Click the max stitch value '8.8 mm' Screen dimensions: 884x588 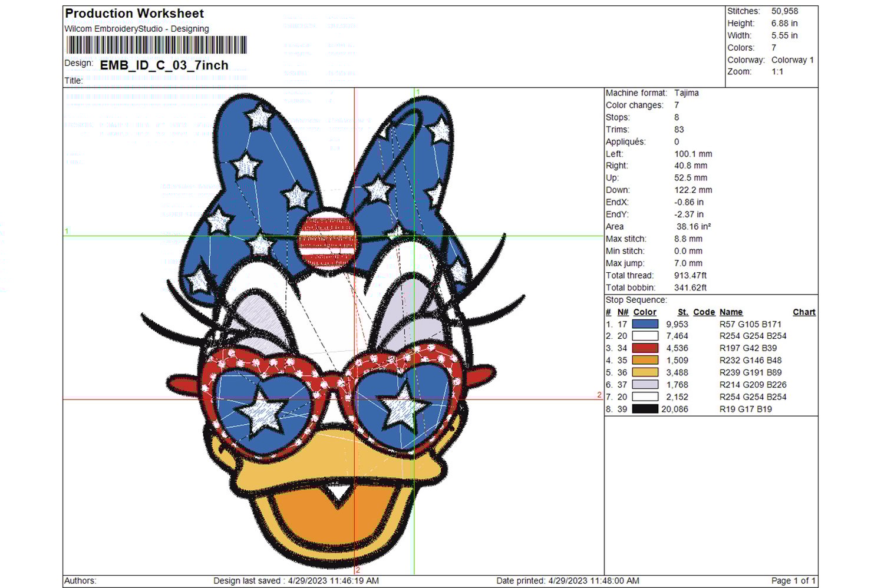coord(688,239)
